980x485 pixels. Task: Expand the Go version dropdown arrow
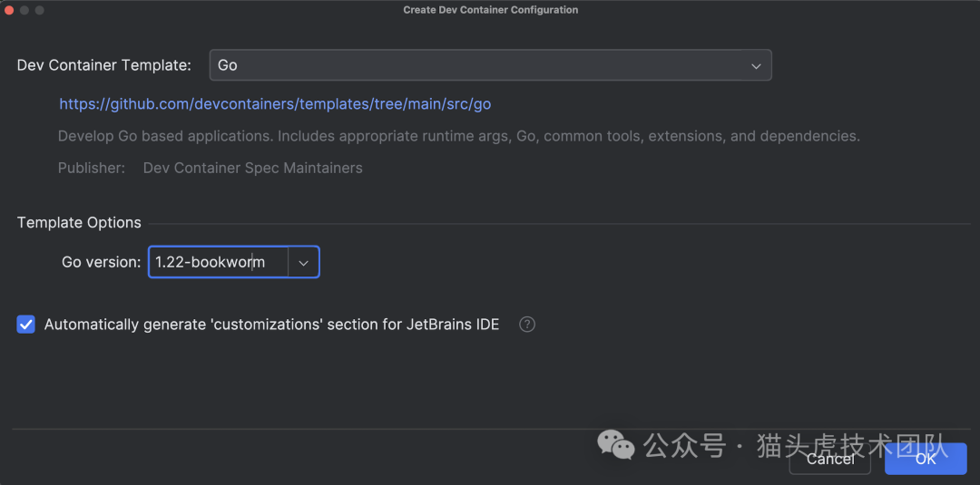[x=304, y=262]
